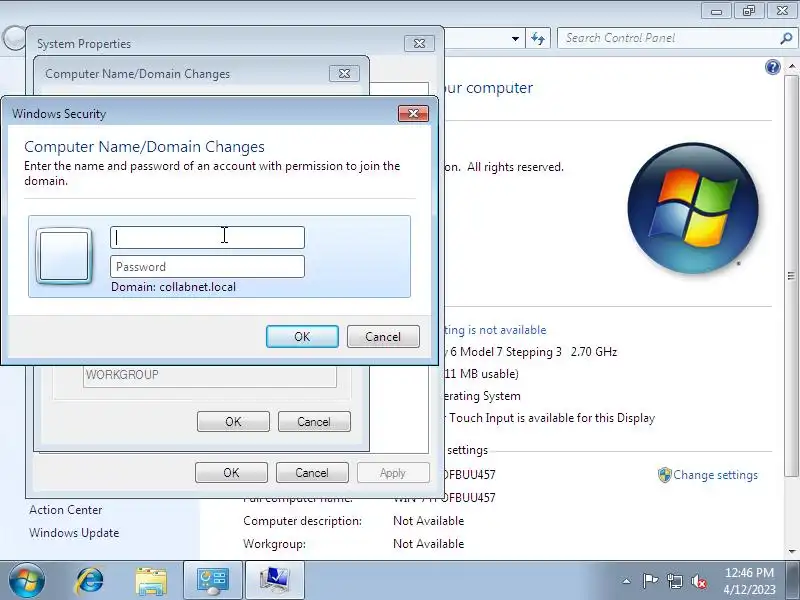
Task: Launch Internet Explorer from the taskbar
Action: [x=89, y=581]
